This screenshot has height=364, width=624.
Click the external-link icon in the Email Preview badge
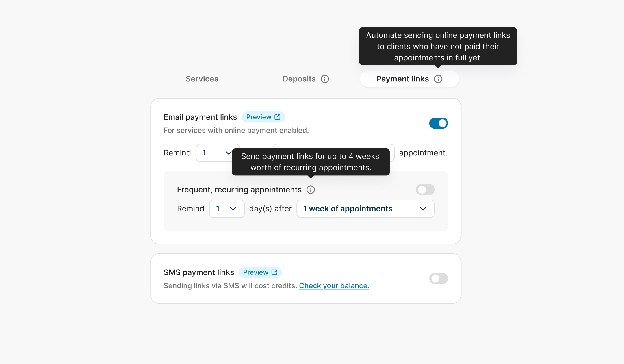tap(277, 117)
